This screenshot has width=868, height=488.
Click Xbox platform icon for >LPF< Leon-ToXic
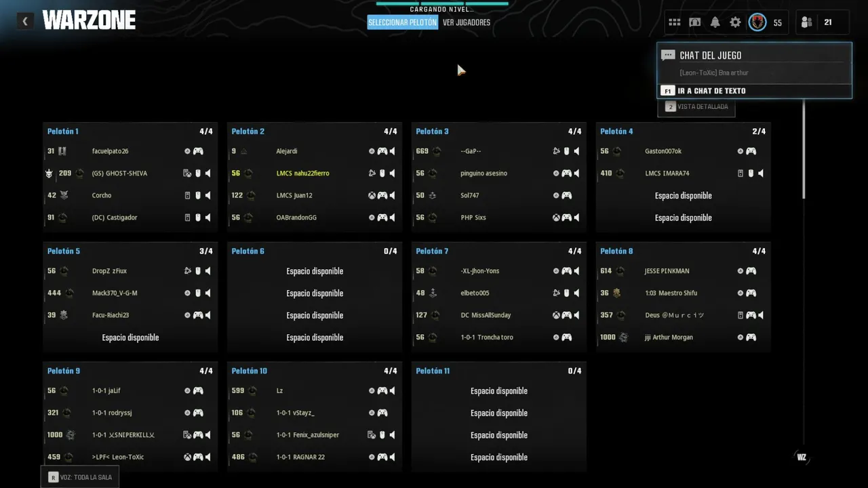(x=187, y=457)
